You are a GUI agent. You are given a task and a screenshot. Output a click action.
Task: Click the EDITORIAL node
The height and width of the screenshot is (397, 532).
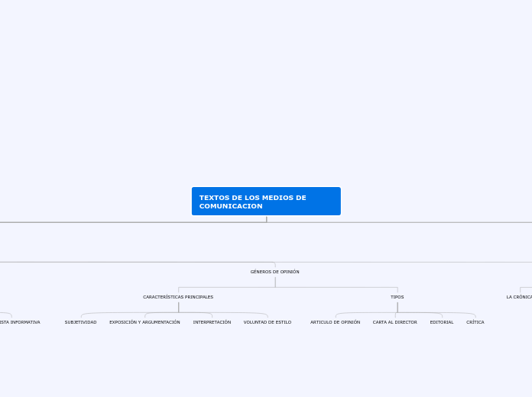[x=442, y=322]
